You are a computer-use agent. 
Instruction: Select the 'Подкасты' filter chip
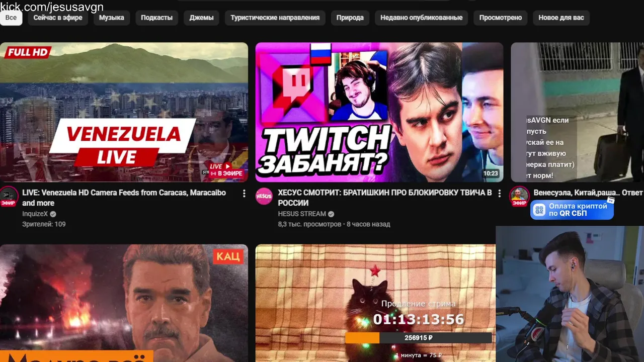(156, 18)
